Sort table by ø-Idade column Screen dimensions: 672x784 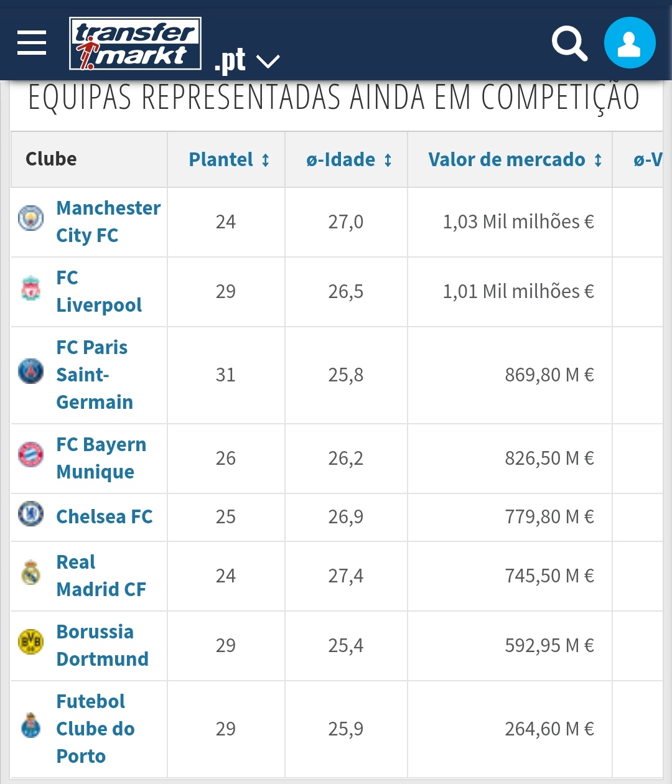pyautogui.click(x=349, y=160)
